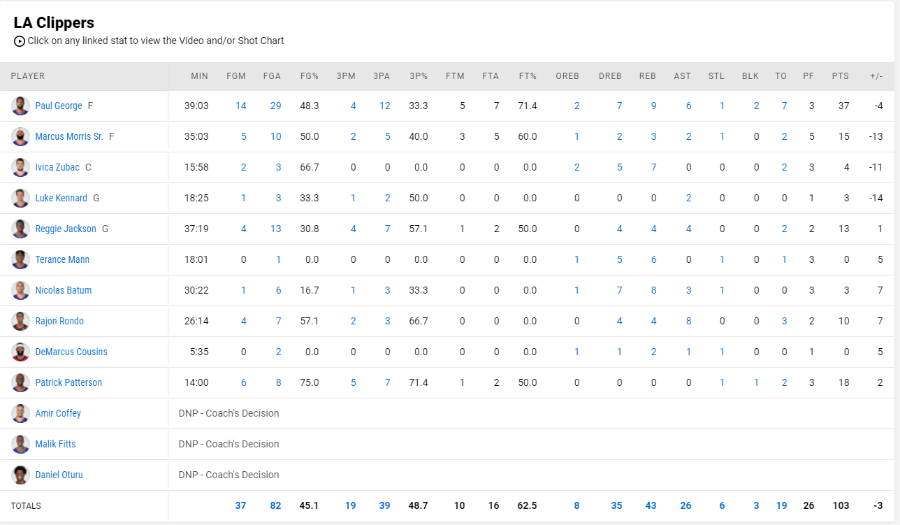
Task: View Terance Mann's 6 total rebounds
Action: tap(653, 259)
